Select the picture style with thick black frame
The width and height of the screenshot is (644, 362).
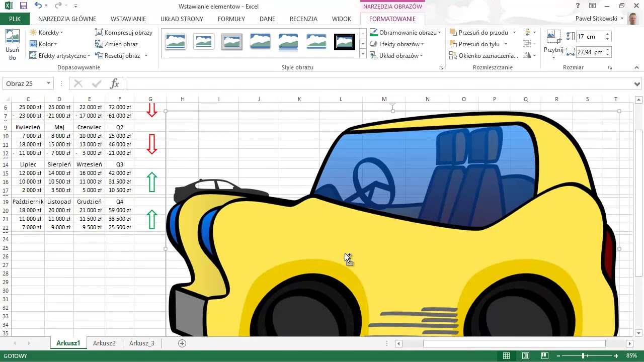345,42
